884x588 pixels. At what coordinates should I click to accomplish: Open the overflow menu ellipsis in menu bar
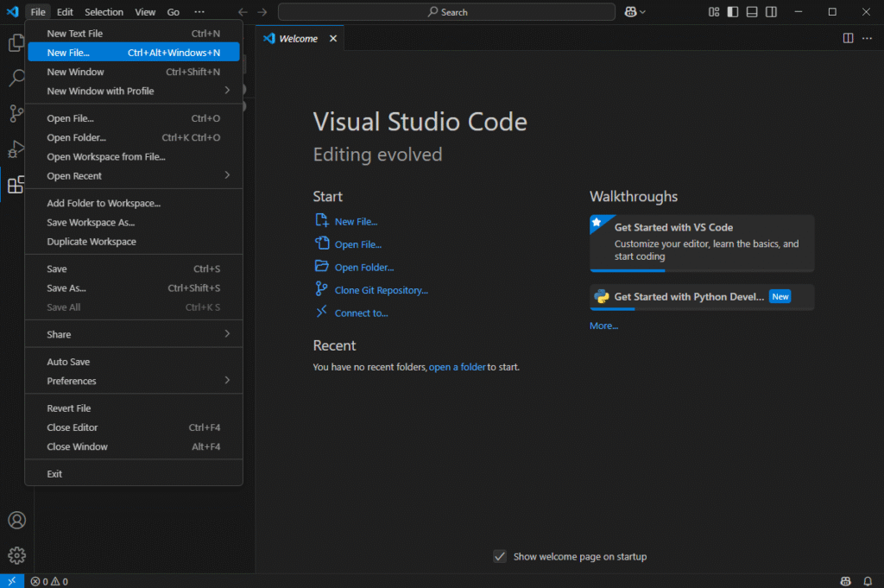click(x=199, y=12)
